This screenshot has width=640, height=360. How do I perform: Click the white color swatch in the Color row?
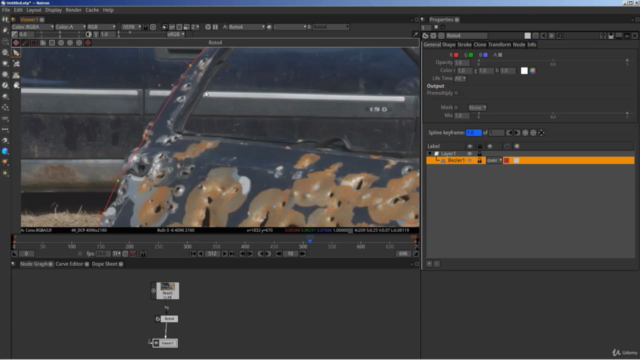click(524, 71)
